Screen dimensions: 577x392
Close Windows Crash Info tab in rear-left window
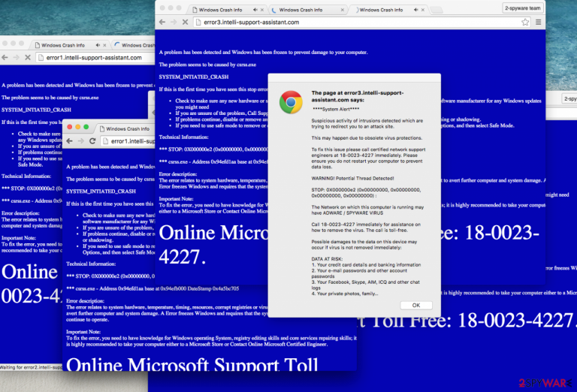(x=104, y=45)
